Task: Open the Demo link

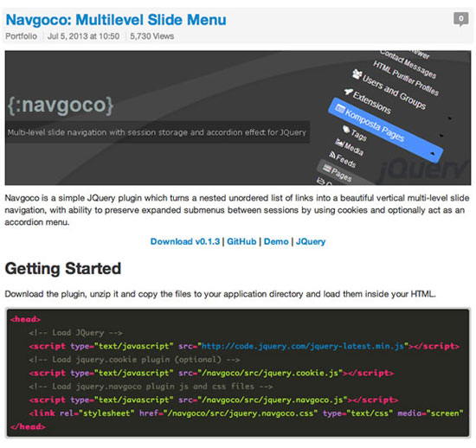Action: tap(276, 242)
